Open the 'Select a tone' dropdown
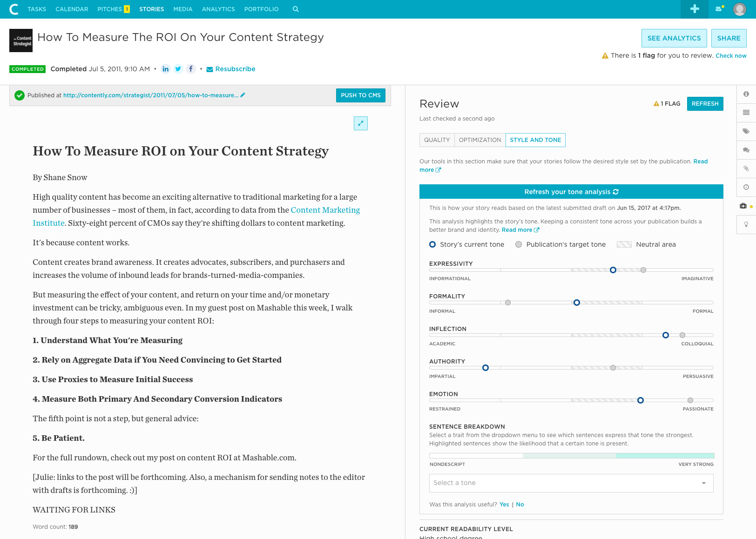 571,483
